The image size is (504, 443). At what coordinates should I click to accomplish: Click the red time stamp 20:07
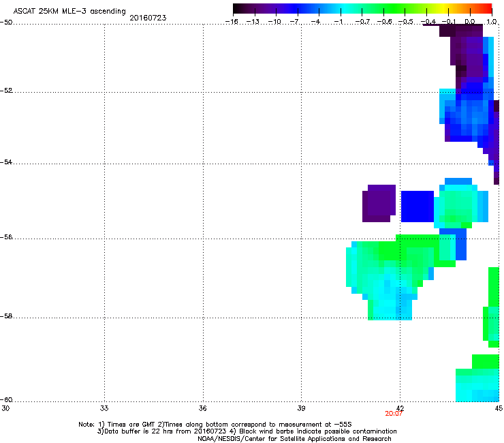tap(394, 414)
